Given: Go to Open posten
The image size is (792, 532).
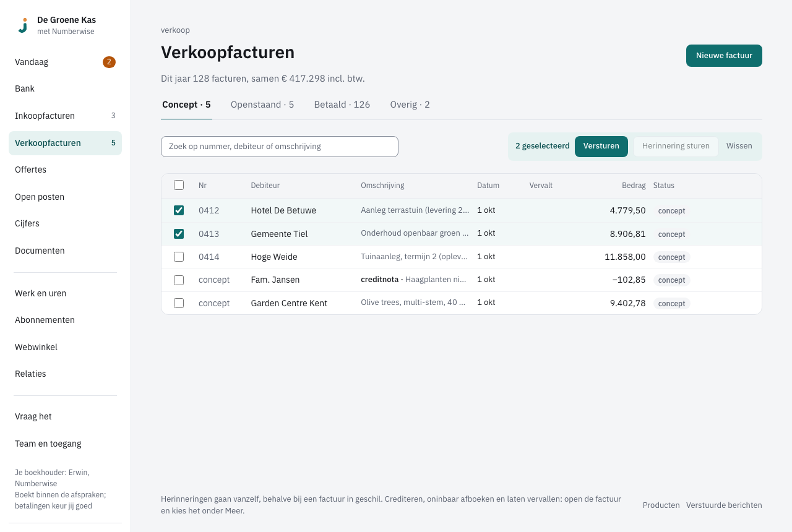Looking at the screenshot, I should click(x=65, y=197).
